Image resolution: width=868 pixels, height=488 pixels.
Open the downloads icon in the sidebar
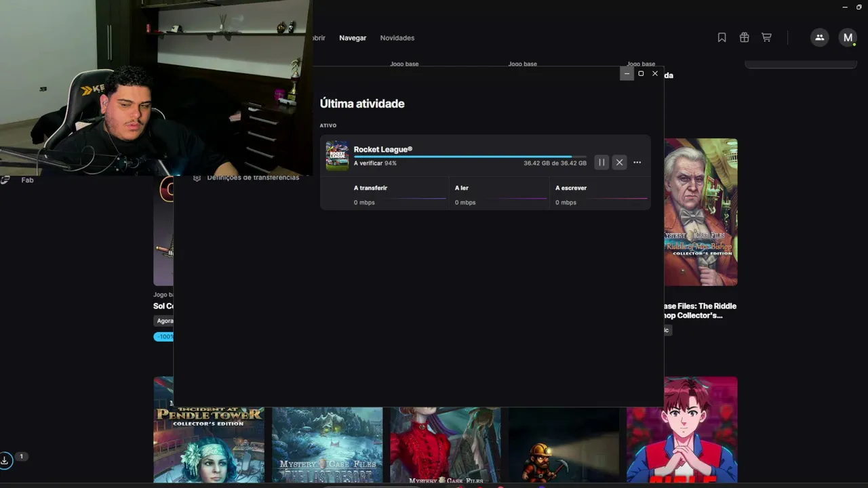pyautogui.click(x=5, y=461)
